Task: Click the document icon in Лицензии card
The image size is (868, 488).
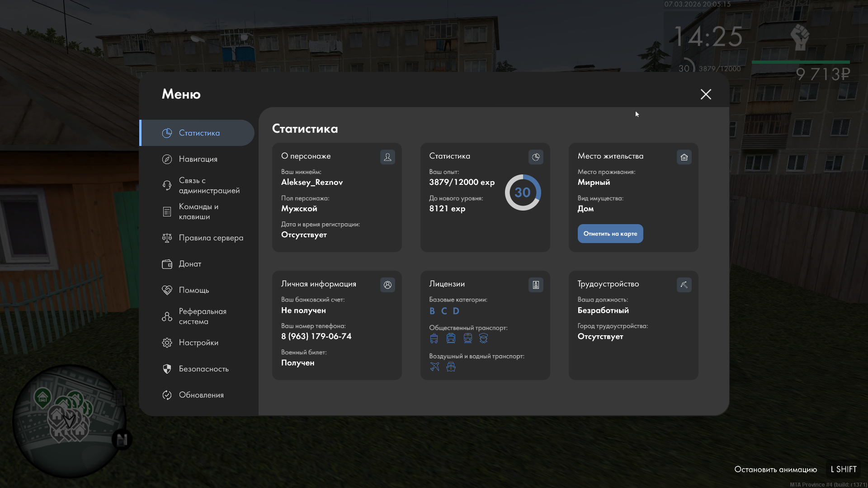Action: click(x=536, y=285)
